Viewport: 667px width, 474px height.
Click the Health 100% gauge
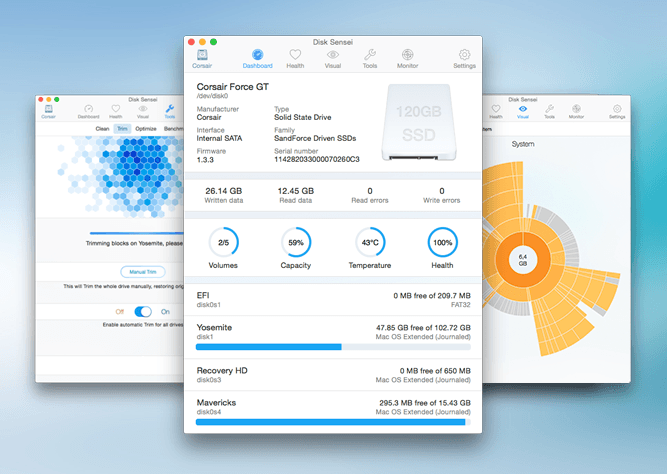coord(442,243)
